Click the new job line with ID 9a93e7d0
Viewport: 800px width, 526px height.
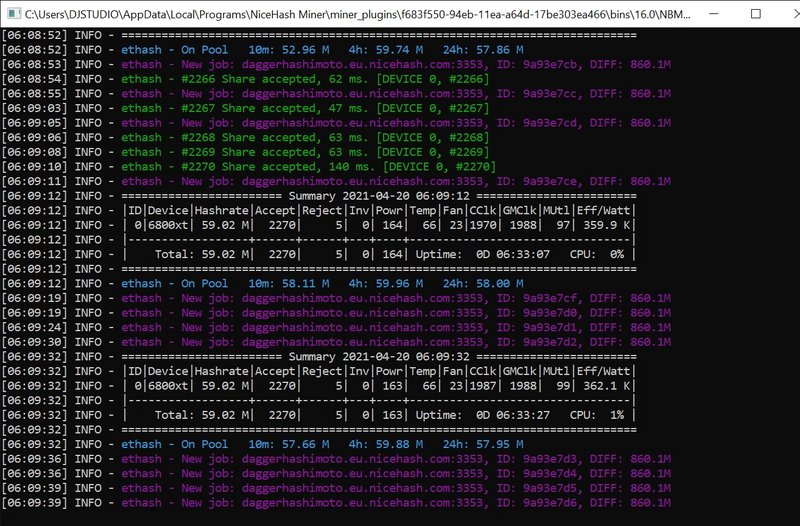point(396,313)
